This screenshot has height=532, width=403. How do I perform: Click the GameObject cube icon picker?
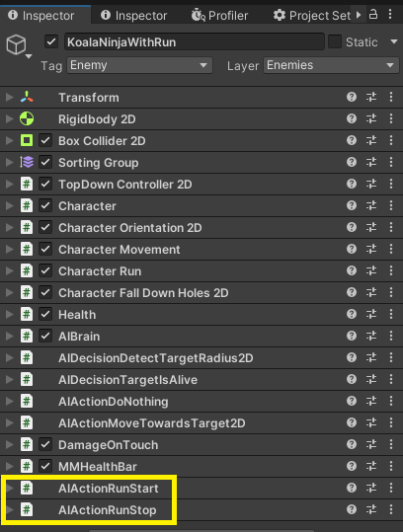click(x=19, y=46)
